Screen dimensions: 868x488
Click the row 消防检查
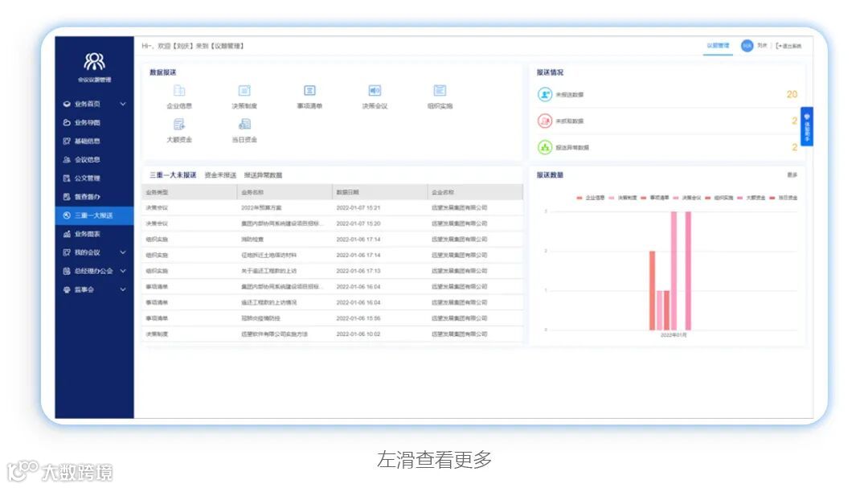point(332,240)
